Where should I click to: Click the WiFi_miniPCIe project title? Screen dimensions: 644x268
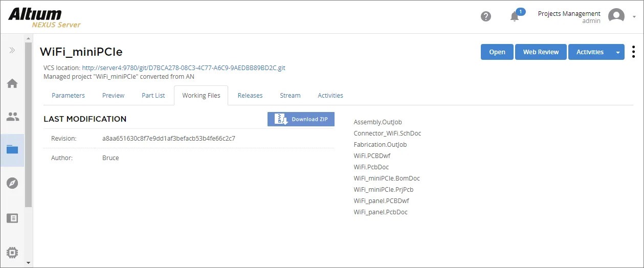point(81,52)
